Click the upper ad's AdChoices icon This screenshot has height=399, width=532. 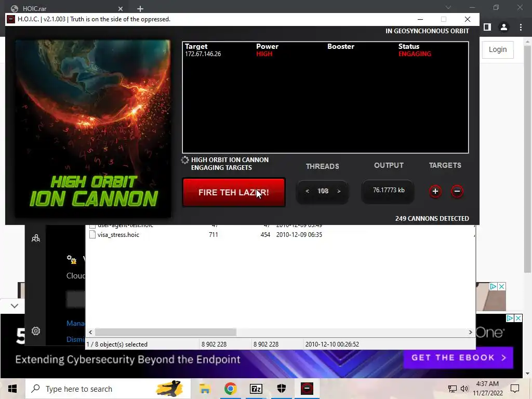pyautogui.click(x=494, y=287)
